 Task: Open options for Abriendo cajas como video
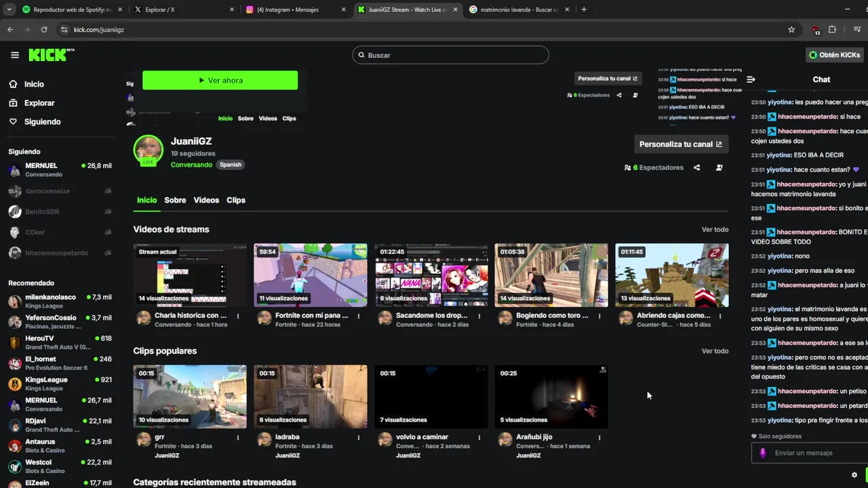[x=720, y=316]
